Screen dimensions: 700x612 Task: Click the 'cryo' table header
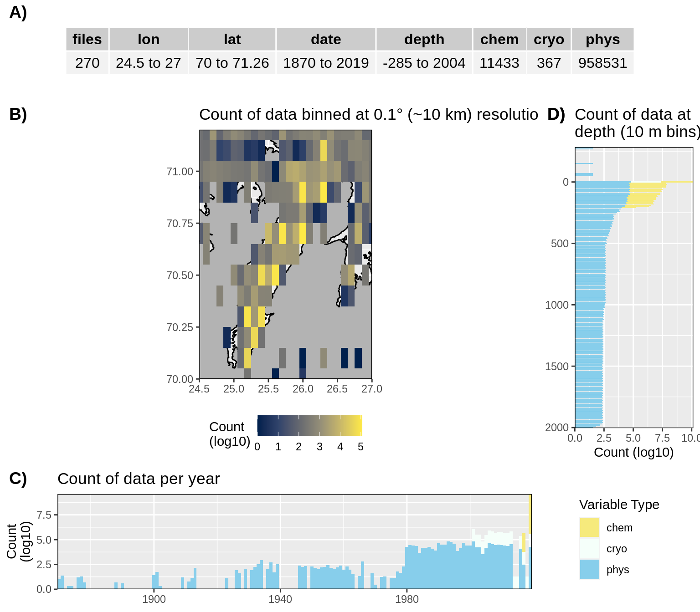pyautogui.click(x=549, y=39)
